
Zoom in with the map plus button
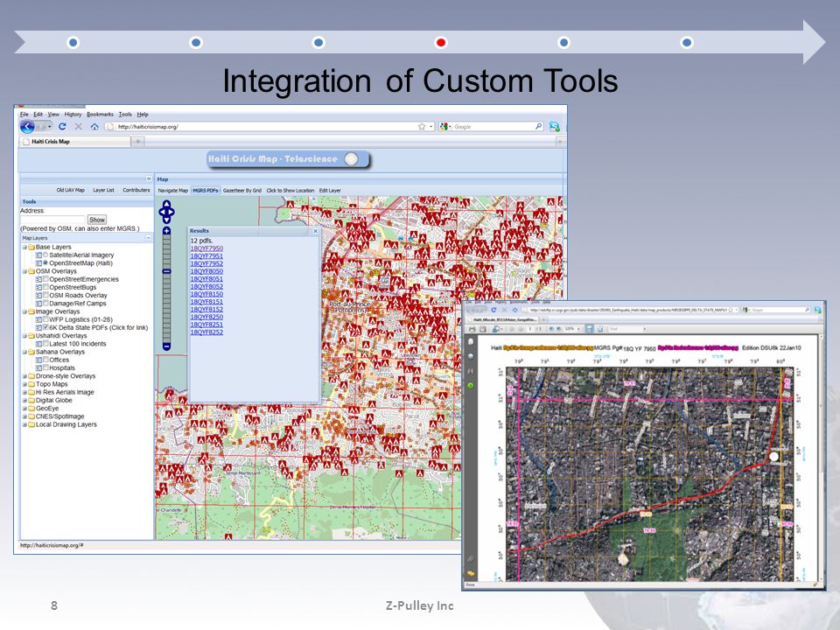point(166,231)
